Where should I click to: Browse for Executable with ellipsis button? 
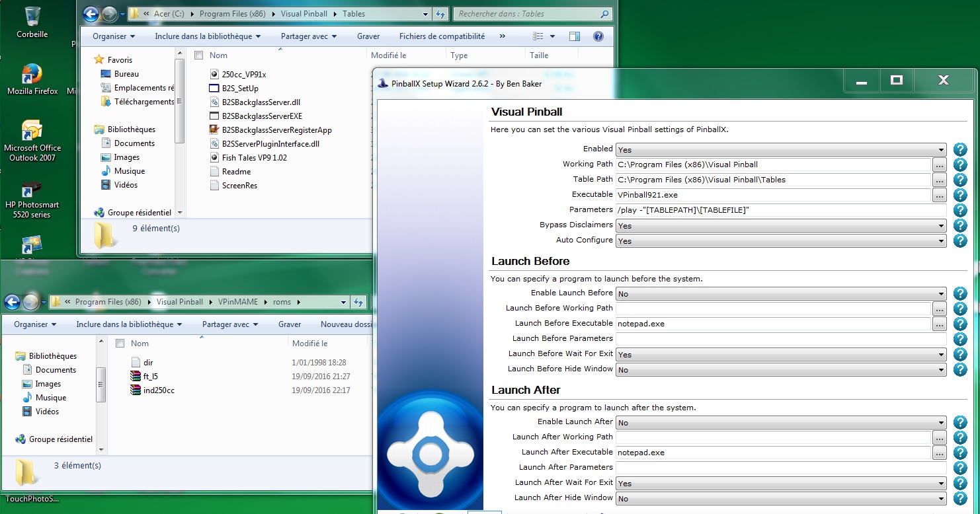(x=940, y=195)
